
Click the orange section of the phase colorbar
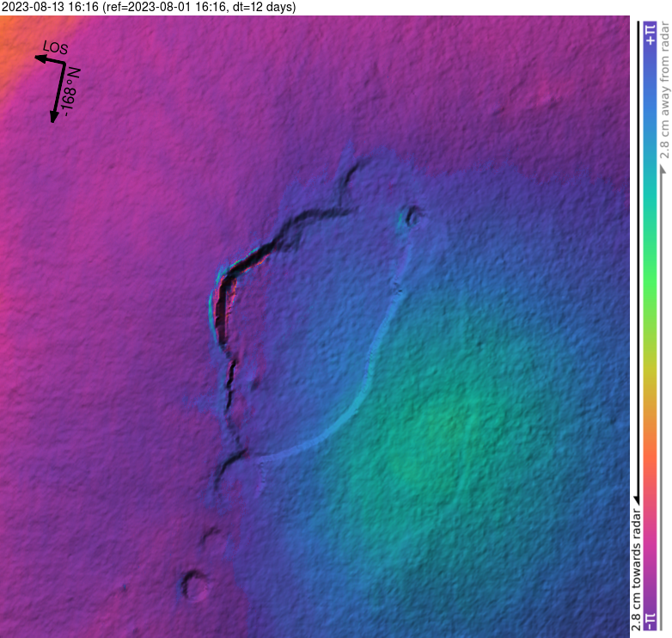pos(651,451)
